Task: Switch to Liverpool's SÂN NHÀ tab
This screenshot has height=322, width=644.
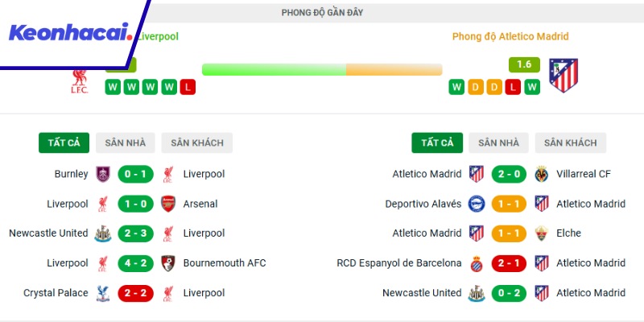Action: pos(125,142)
